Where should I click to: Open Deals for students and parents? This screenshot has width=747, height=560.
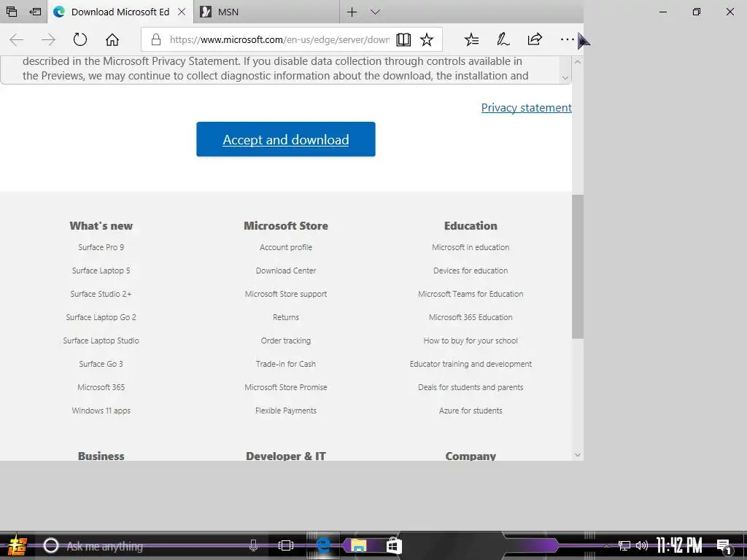tap(471, 387)
